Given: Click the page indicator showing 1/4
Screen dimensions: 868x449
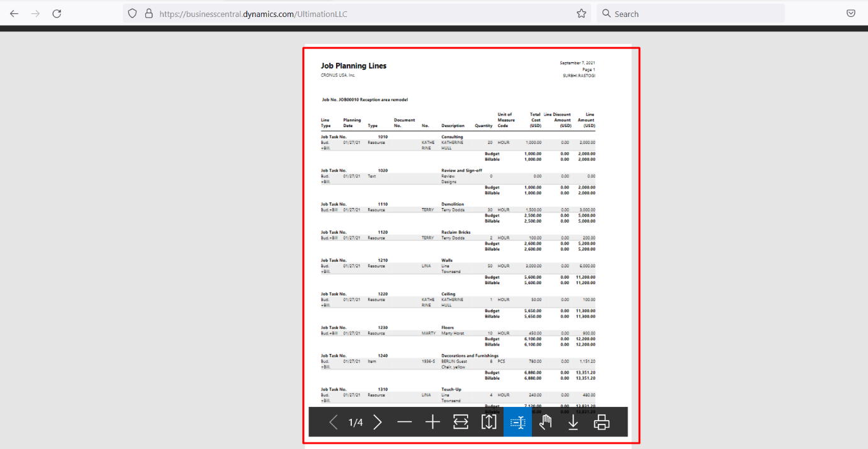Looking at the screenshot, I should (354, 422).
